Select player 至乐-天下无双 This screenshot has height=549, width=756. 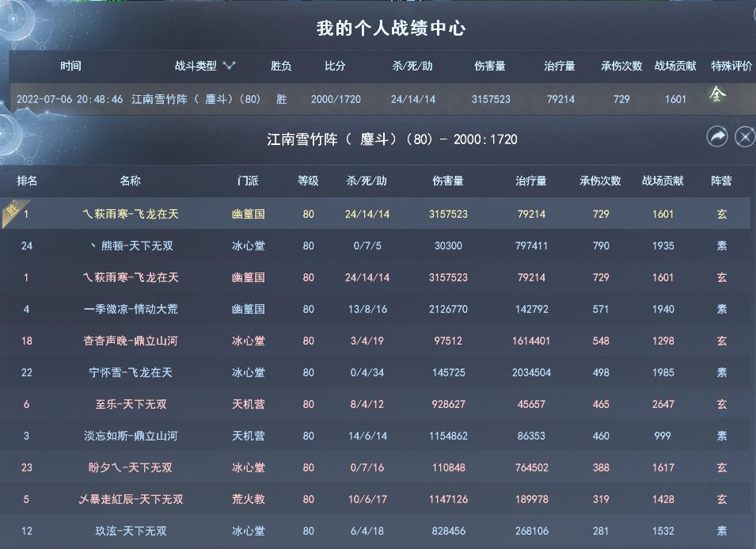click(x=131, y=404)
